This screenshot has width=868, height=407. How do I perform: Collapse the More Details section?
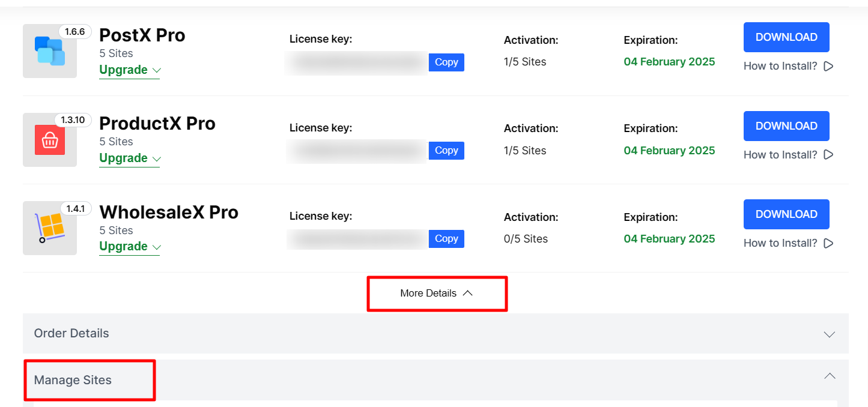pos(437,293)
